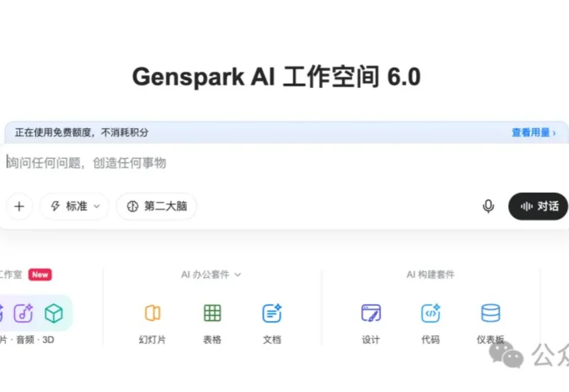Open the 查看用量 link
Image resolution: width=569 pixels, height=392 pixels.
pos(533,132)
